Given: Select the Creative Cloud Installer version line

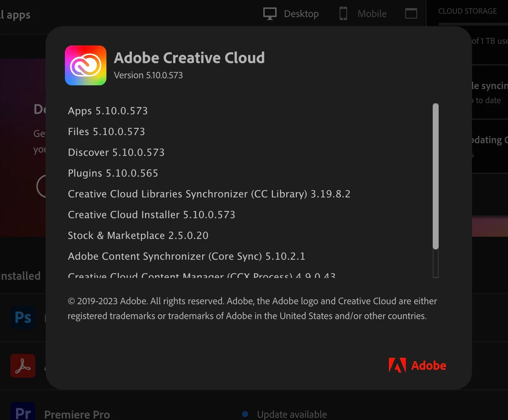Looking at the screenshot, I should coord(152,215).
